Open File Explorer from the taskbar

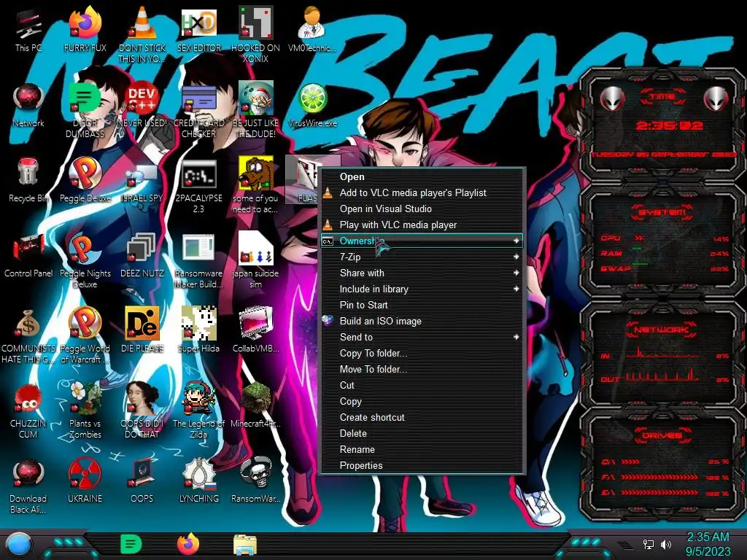(x=245, y=545)
